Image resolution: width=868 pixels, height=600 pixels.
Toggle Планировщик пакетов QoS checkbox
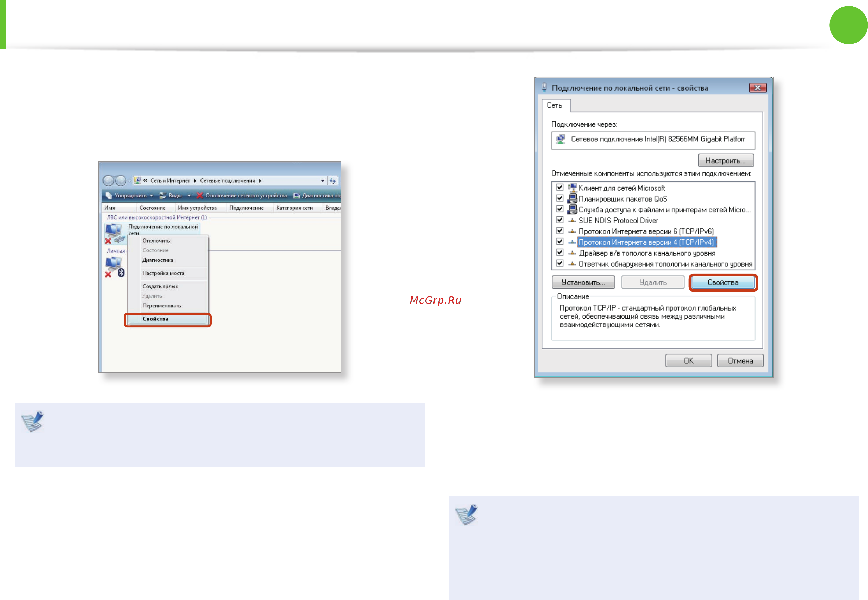(560, 198)
